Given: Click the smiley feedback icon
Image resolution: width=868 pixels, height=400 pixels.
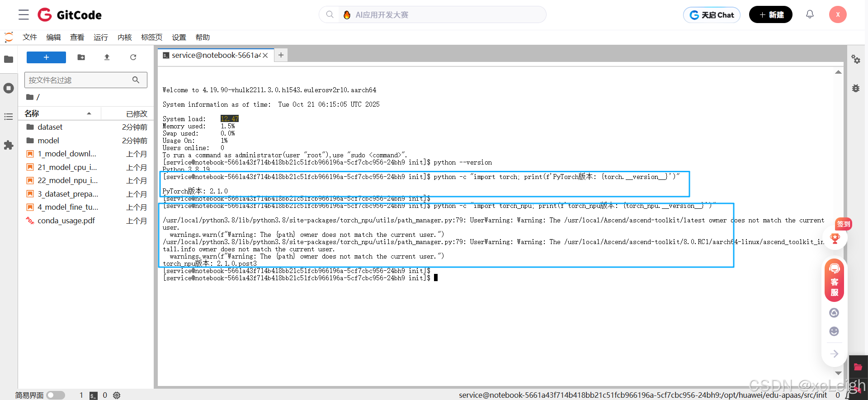Looking at the screenshot, I should click(x=834, y=331).
